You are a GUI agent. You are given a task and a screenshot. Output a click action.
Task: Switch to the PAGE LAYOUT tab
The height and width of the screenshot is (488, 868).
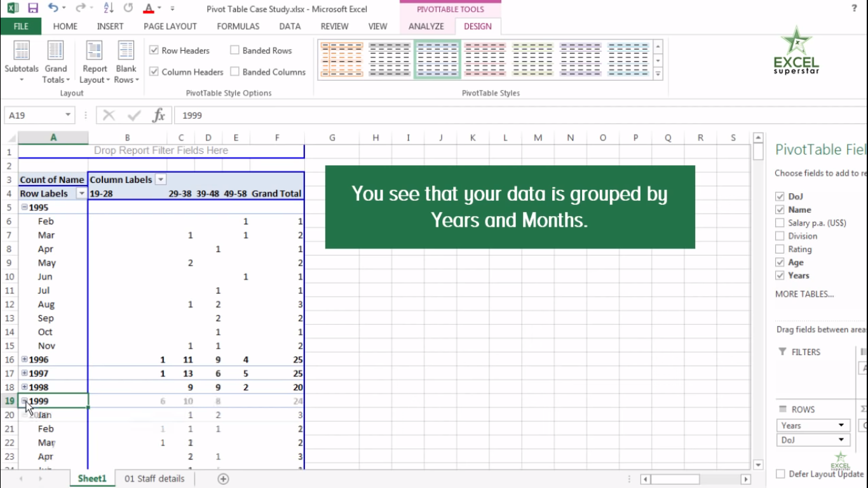point(170,26)
